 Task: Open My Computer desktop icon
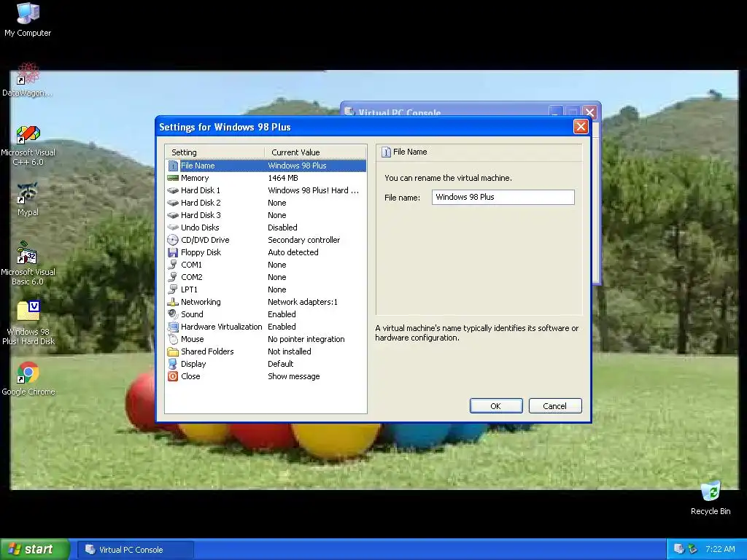coord(28,20)
